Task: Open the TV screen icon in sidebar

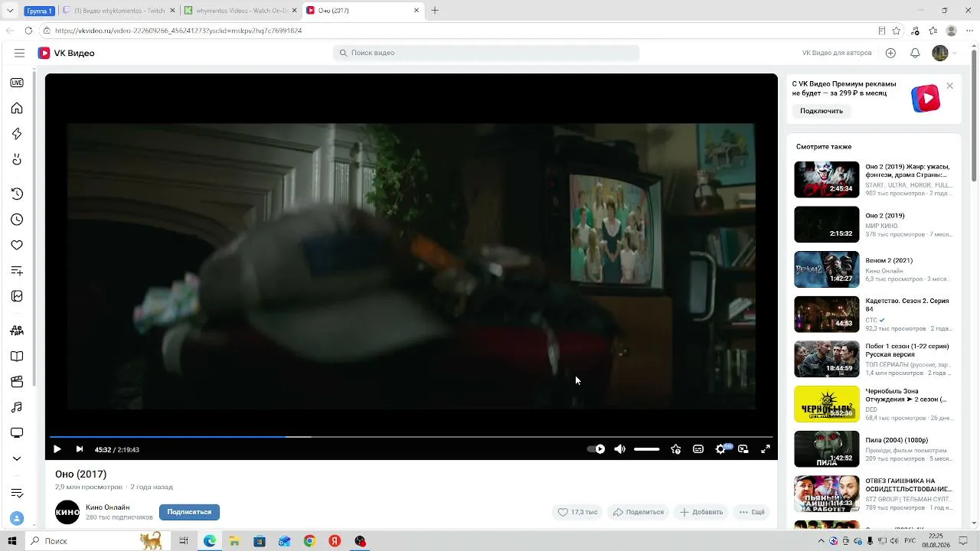Action: pos(17,433)
